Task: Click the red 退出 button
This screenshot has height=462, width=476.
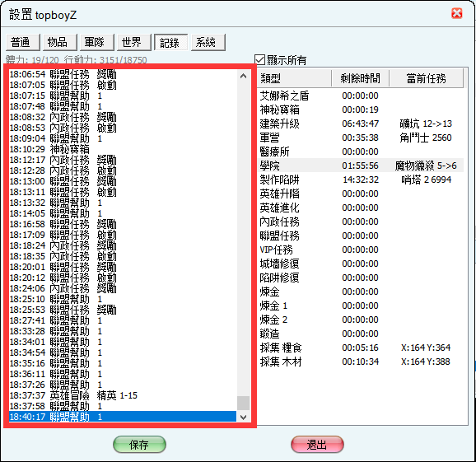Action: point(317,445)
